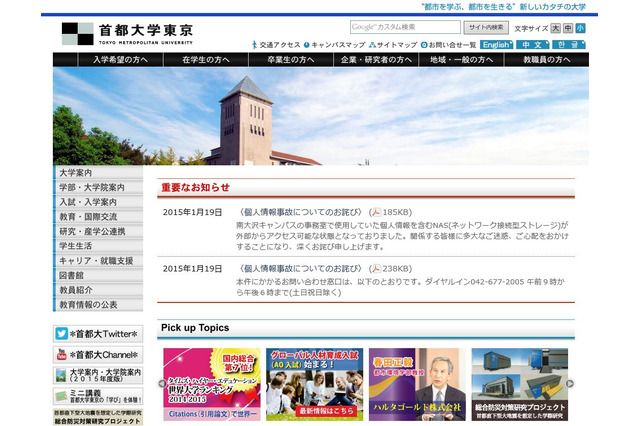This screenshot has width=640, height=426.
Task: Open 春田正毅 ハルタゴールド topic card
Action: pyautogui.click(x=417, y=384)
